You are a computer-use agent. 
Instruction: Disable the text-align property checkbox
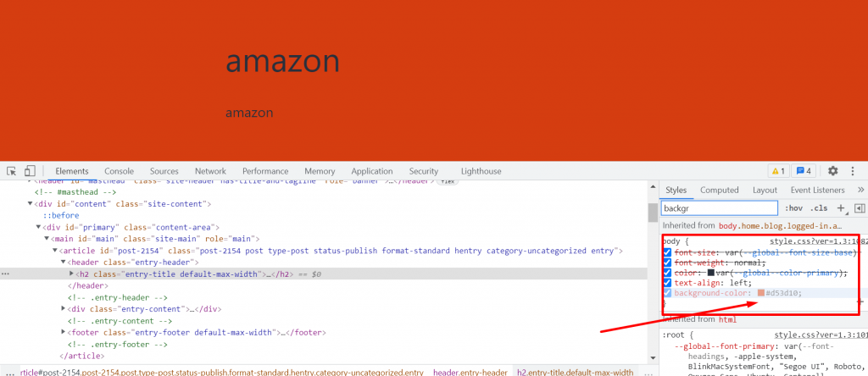tap(668, 283)
